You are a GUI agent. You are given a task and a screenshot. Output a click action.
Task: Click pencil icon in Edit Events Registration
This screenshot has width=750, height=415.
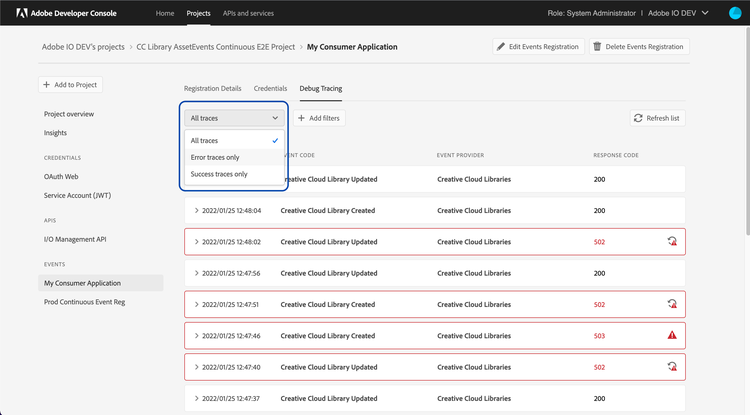point(501,47)
